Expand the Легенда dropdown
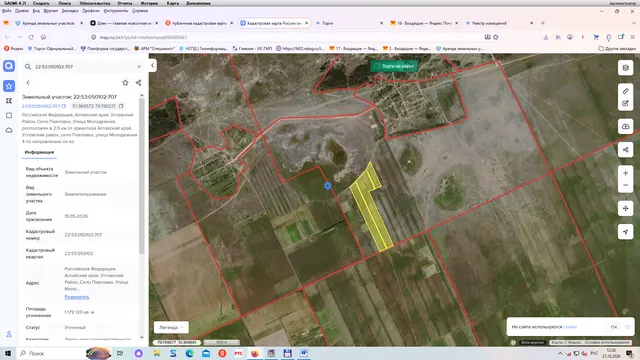 click(171, 327)
